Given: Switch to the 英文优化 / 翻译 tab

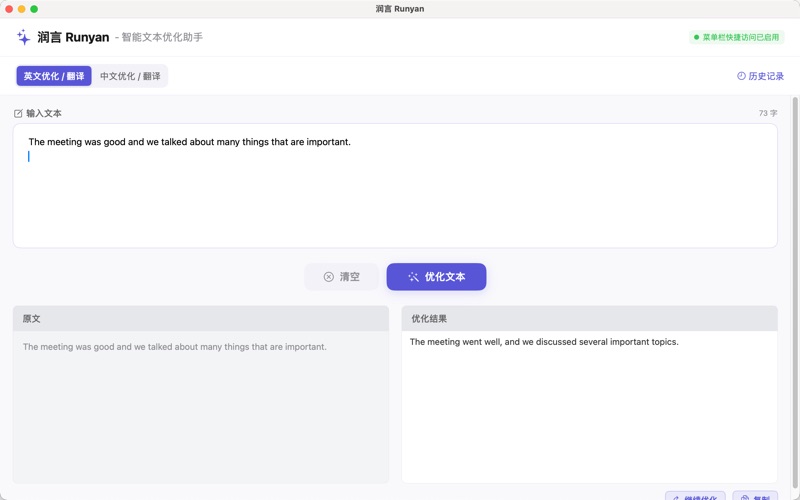Looking at the screenshot, I should [x=54, y=76].
